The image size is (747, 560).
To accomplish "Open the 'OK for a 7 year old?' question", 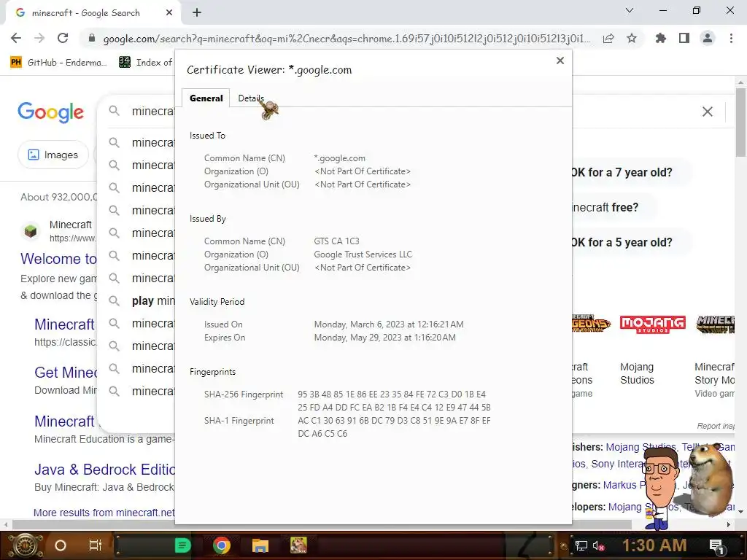I will (x=622, y=172).
